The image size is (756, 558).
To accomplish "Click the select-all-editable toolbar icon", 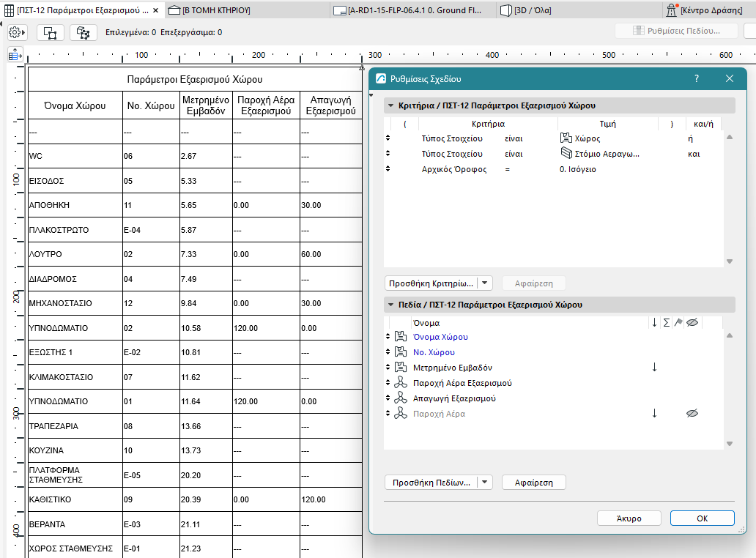I will 83,31.
